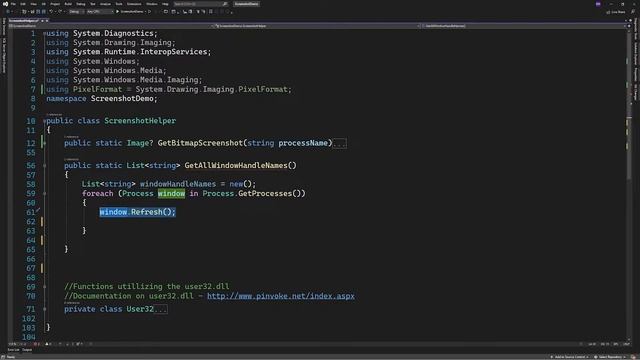Open the Git menu

pyautogui.click(x=44, y=4)
